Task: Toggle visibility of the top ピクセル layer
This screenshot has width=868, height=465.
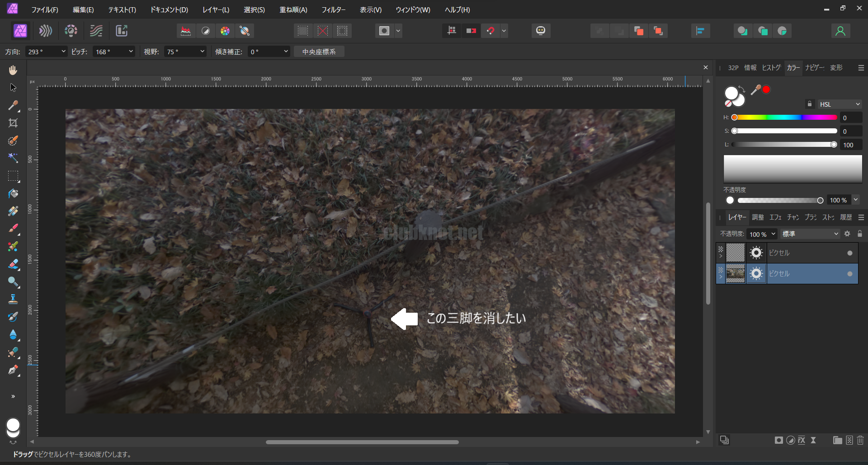Action: (x=850, y=253)
